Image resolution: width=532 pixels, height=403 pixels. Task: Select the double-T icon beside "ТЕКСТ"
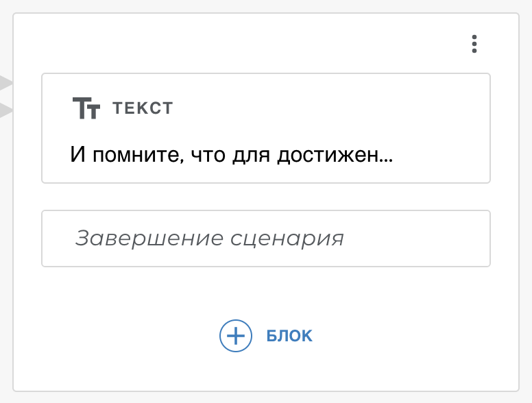pyautogui.click(x=86, y=108)
